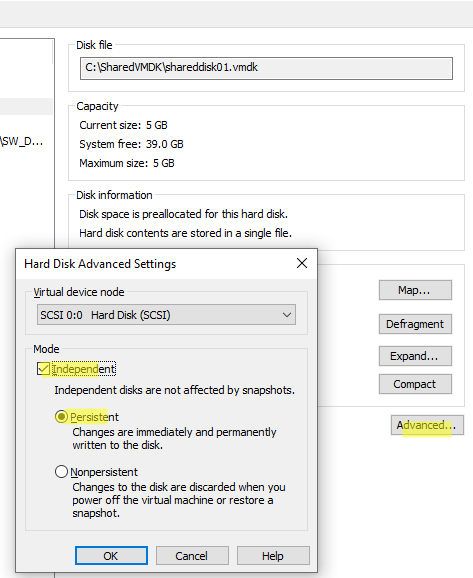
Task: Select the SW_D... item in device list
Action: (x=22, y=142)
